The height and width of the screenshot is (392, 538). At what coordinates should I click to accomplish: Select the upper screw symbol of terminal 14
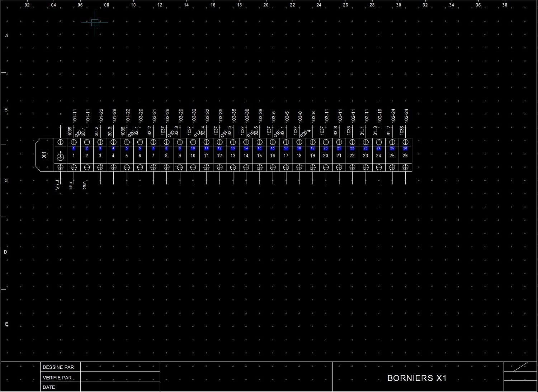click(246, 142)
